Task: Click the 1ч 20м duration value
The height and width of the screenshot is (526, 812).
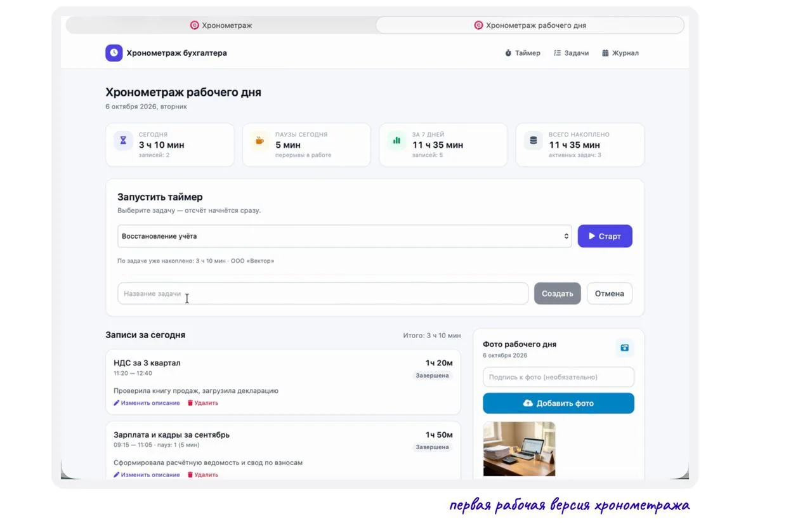Action: pyautogui.click(x=439, y=363)
